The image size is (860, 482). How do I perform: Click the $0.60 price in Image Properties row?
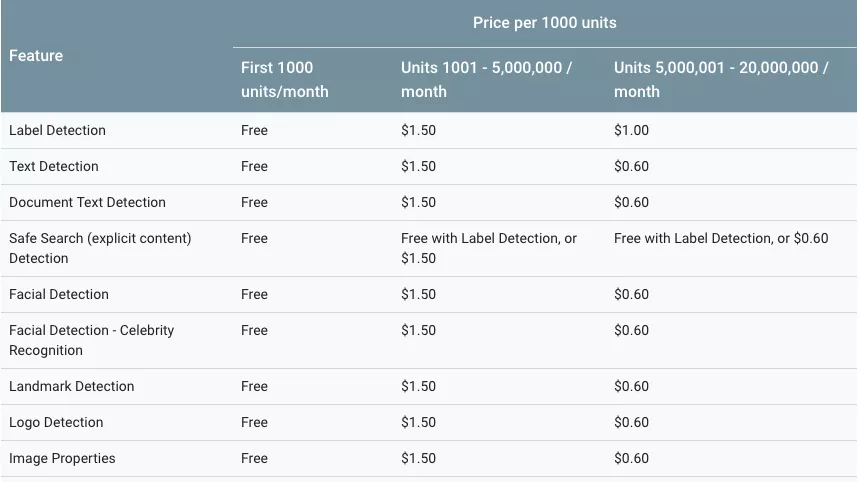pos(631,458)
